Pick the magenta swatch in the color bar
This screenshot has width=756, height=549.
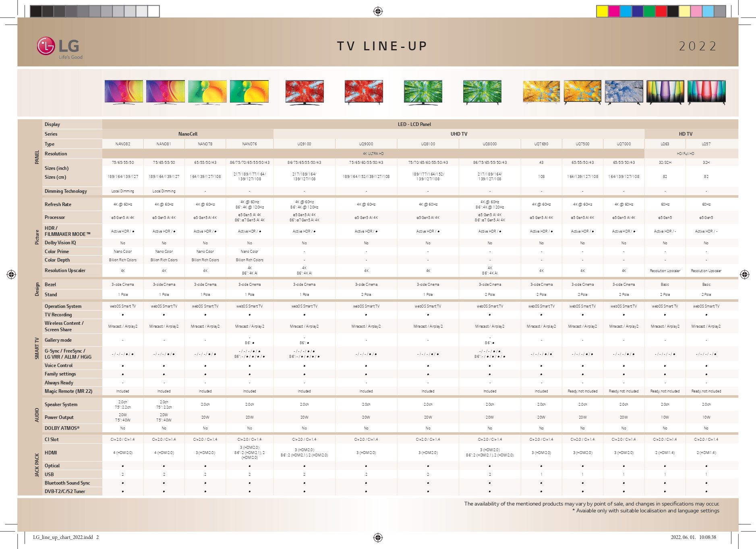(x=614, y=11)
